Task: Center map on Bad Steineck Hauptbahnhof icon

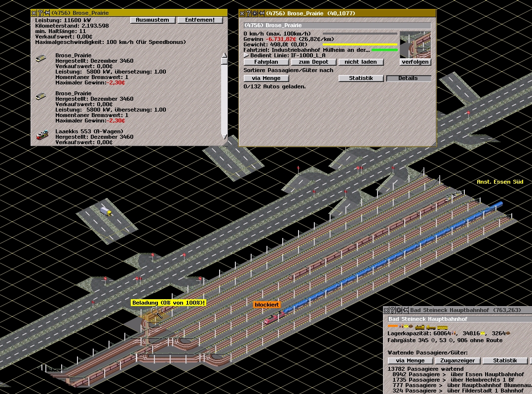Action: (x=399, y=310)
